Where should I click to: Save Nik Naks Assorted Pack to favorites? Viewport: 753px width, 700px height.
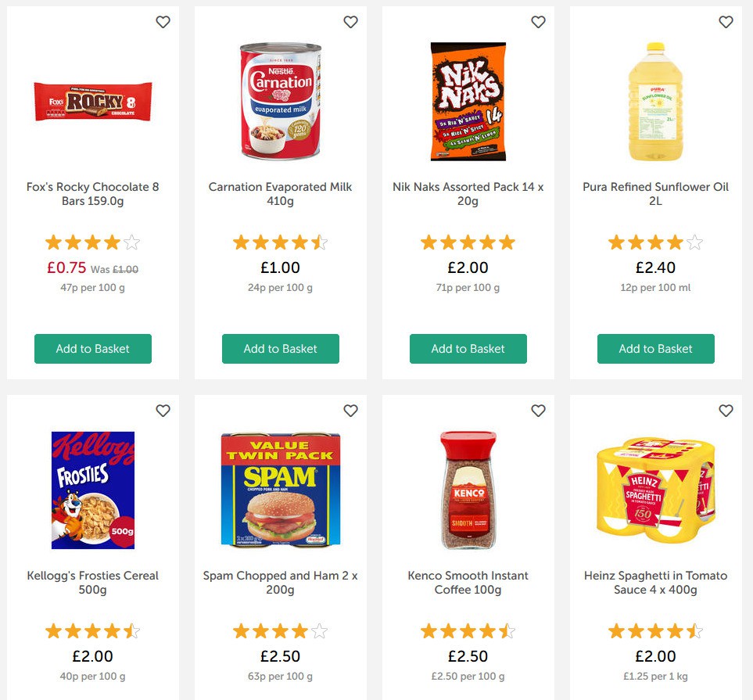click(538, 23)
